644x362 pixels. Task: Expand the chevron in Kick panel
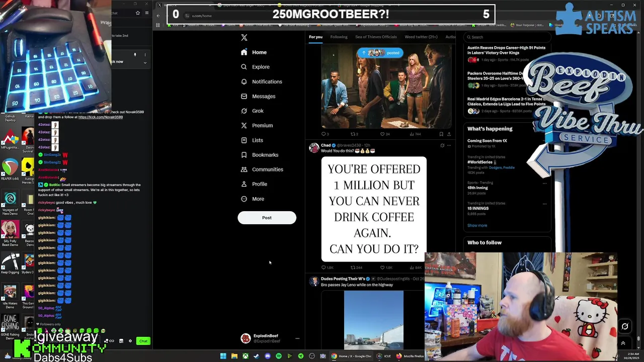click(x=145, y=63)
